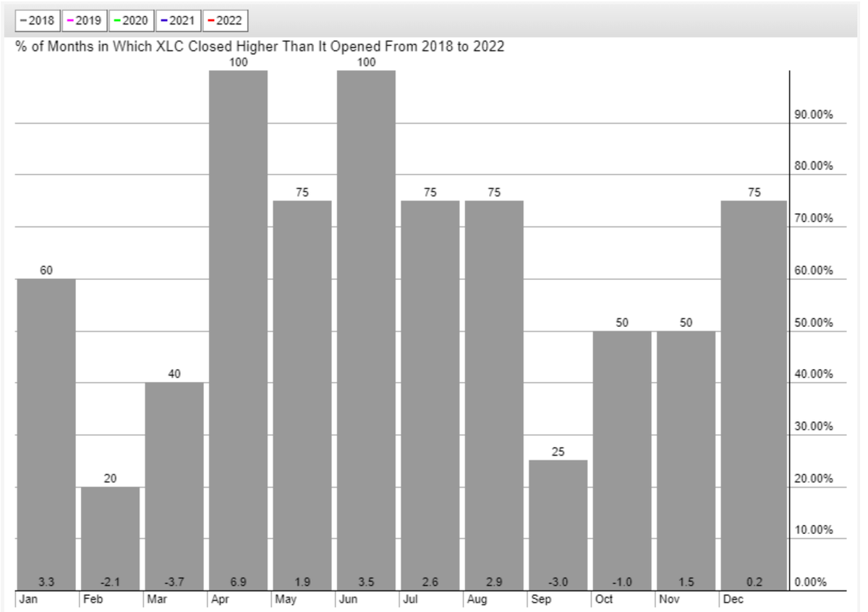Click the -1.0 value in October bar
Screen dimensions: 868x612
point(622,582)
